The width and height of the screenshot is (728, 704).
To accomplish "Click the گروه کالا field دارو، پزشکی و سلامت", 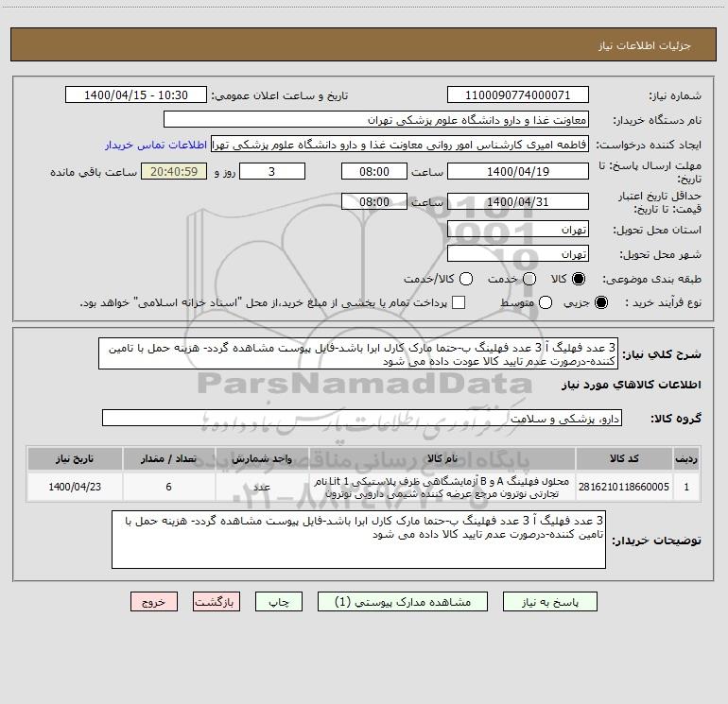I will (x=362, y=418).
